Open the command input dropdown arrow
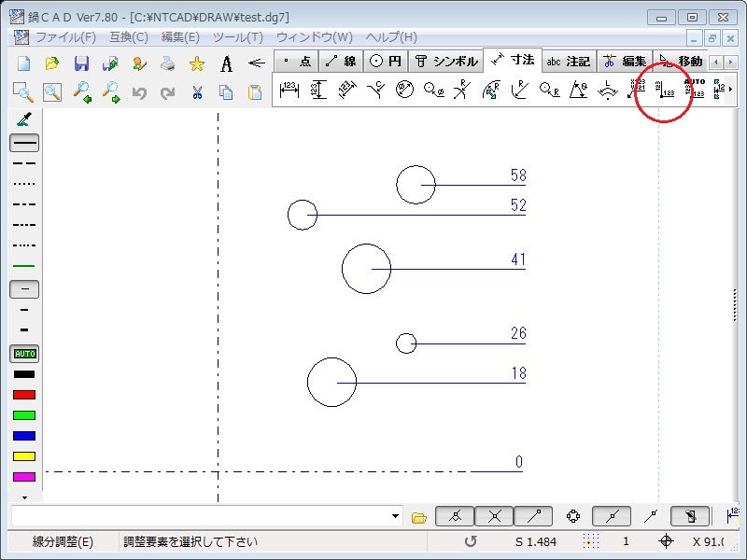 (x=395, y=516)
